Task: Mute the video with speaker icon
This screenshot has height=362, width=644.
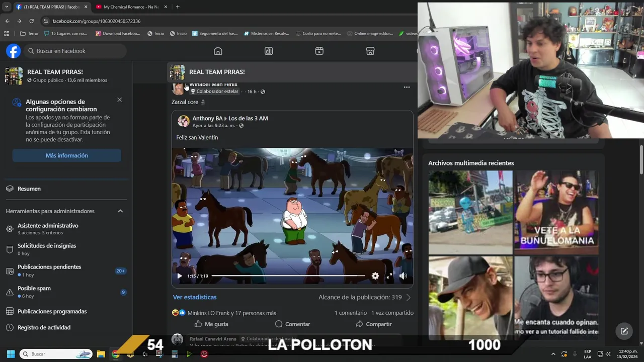Action: pos(403,276)
